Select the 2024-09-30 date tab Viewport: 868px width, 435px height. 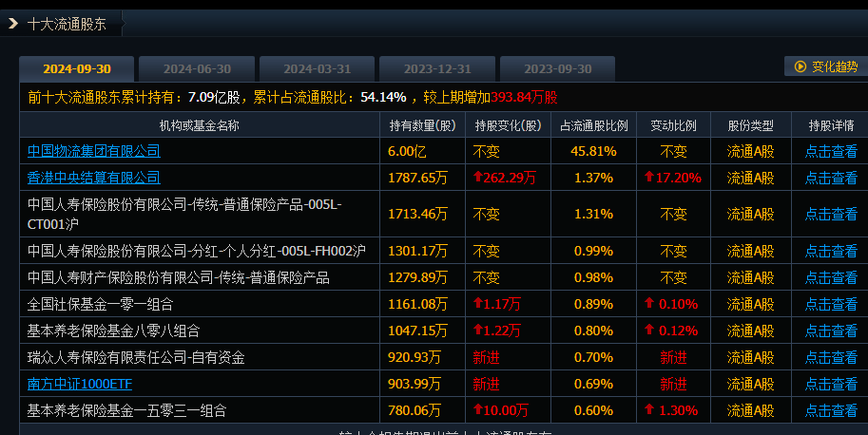click(77, 69)
